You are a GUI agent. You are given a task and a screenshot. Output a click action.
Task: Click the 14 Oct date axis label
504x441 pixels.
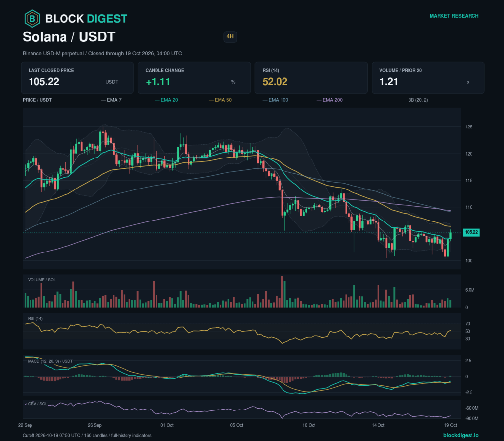[x=378, y=425]
